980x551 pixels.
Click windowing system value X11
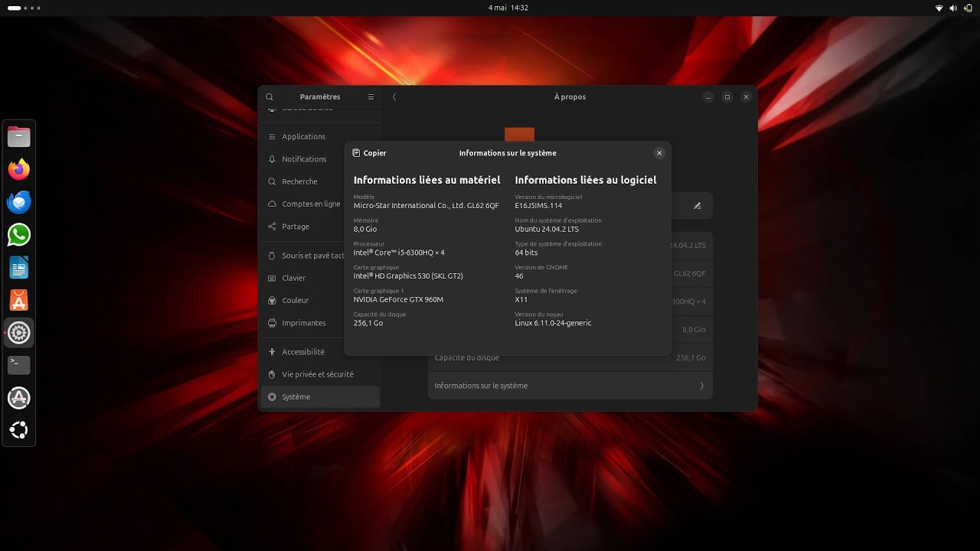click(521, 299)
